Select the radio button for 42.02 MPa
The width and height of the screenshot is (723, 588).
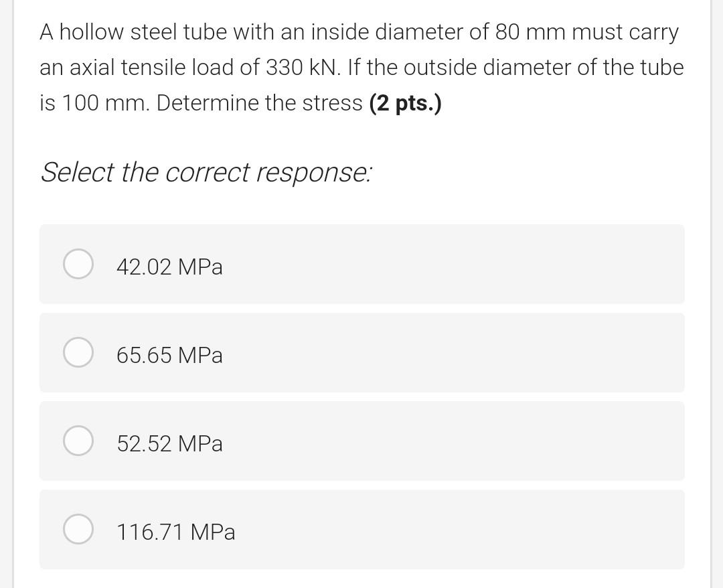(x=78, y=264)
